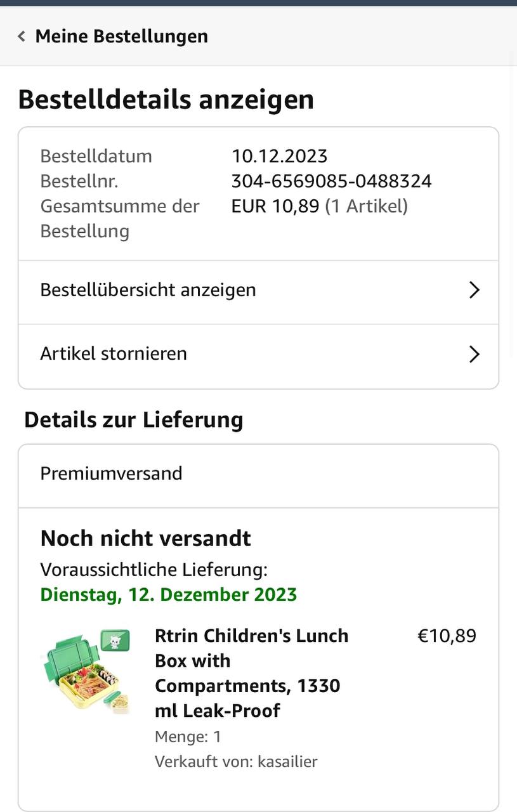Image resolution: width=517 pixels, height=812 pixels.
Task: Click the green delivery date text
Action: [x=168, y=594]
